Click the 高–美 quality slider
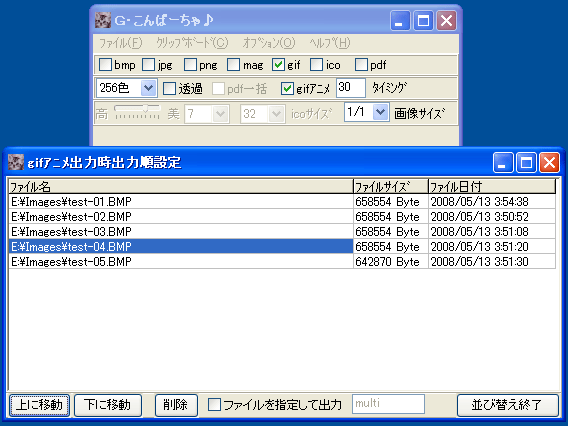 click(137, 112)
